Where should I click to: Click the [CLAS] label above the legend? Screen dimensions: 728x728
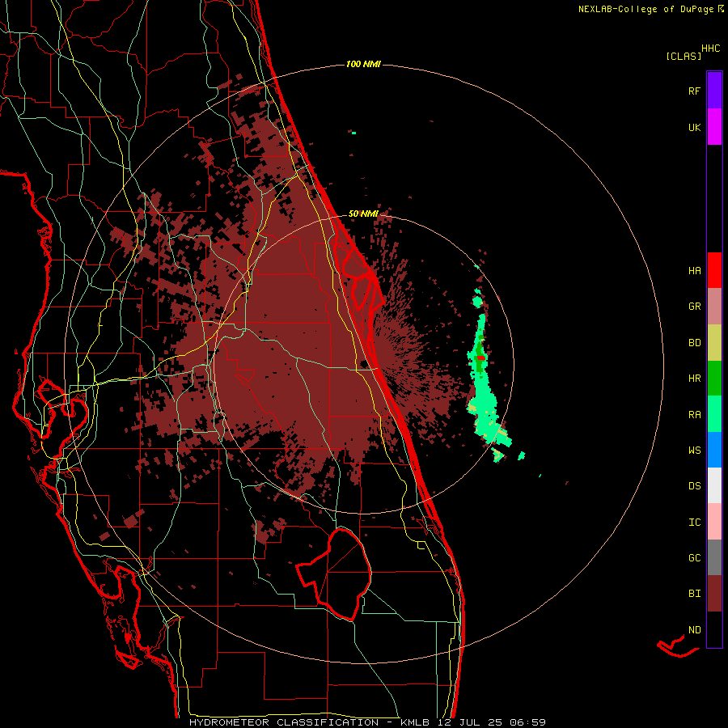tap(684, 56)
